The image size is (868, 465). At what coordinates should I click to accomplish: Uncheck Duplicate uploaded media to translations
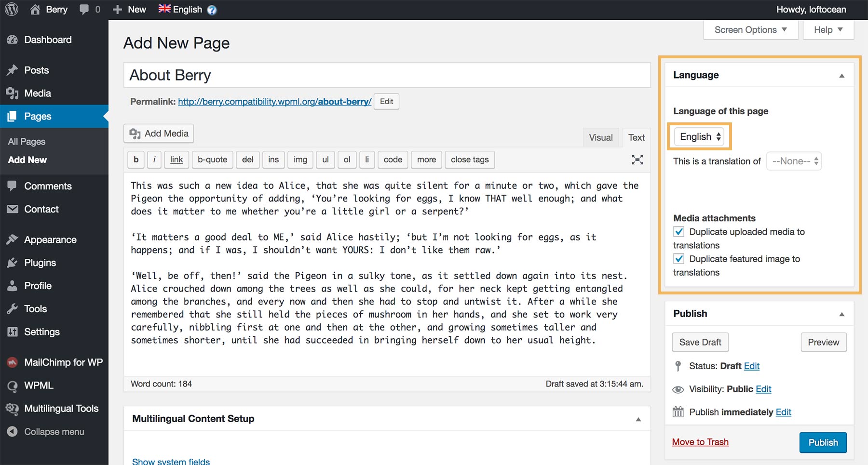(x=679, y=232)
